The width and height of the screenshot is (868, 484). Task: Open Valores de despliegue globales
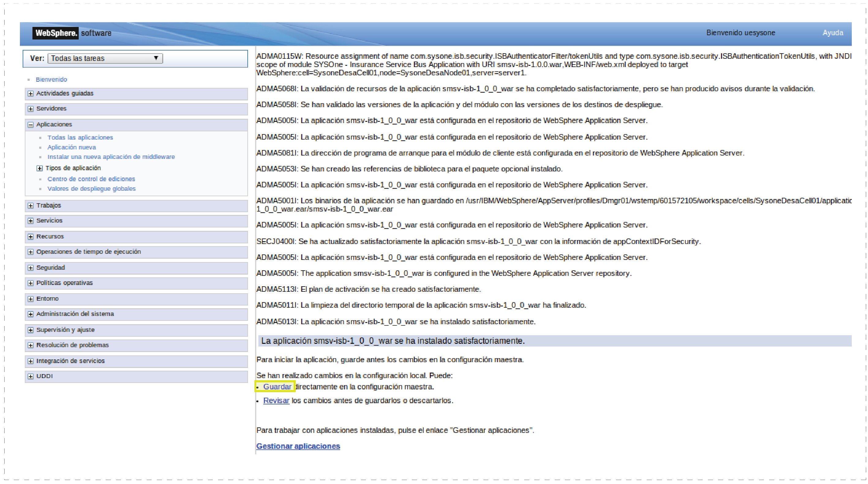pyautogui.click(x=91, y=189)
